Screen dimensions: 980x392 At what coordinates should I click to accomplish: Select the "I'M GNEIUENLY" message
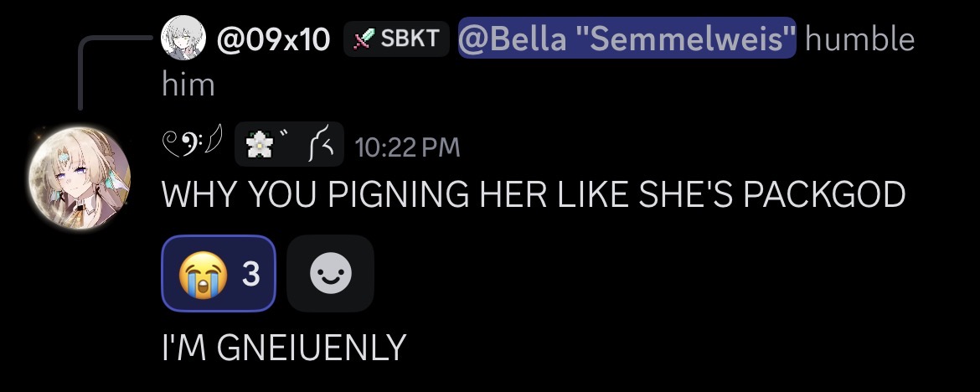click(284, 347)
